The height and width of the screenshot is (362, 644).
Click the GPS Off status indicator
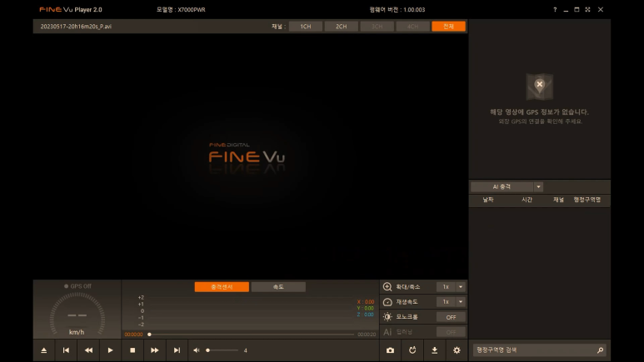coord(77,286)
